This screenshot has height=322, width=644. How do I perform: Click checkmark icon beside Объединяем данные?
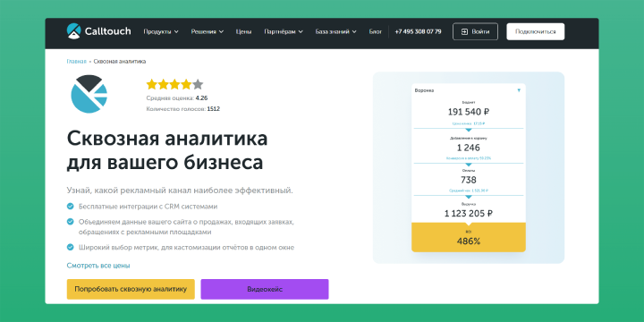pyautogui.click(x=71, y=222)
